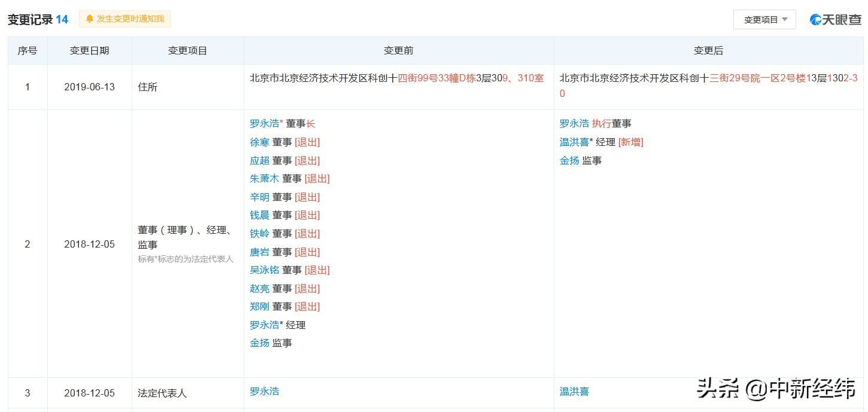Open 温洪喜 link in 法定代表人 row
868x412 pixels.
574,392
